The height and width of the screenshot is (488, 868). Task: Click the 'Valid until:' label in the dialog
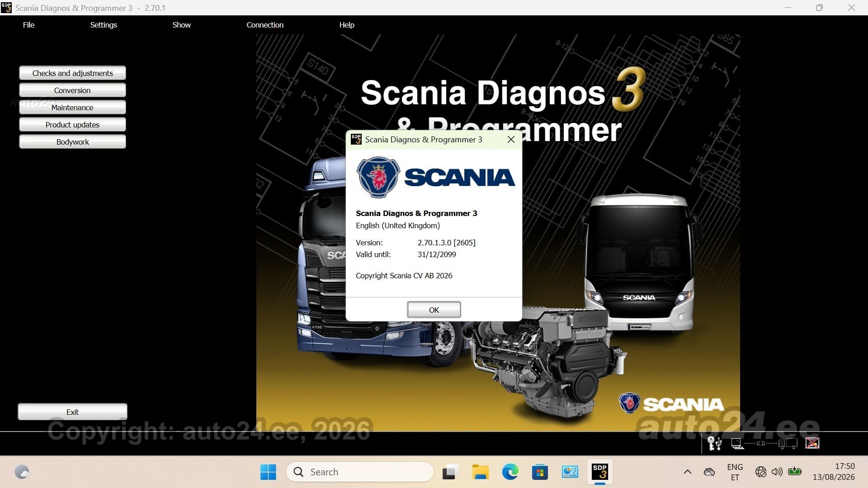coord(373,254)
